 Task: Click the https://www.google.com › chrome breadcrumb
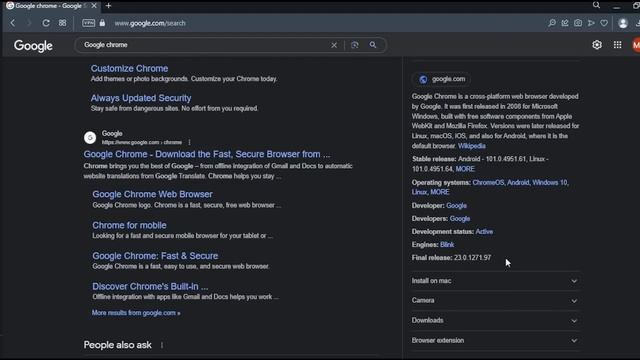(142, 142)
